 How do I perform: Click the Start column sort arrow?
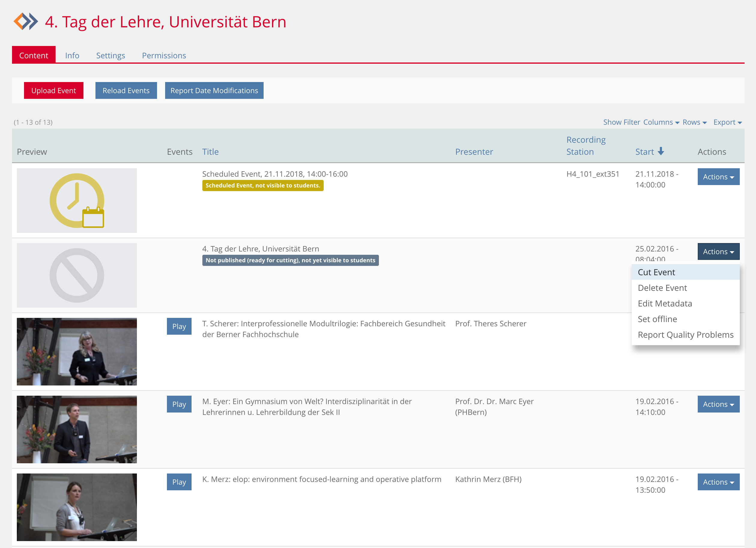[661, 151]
